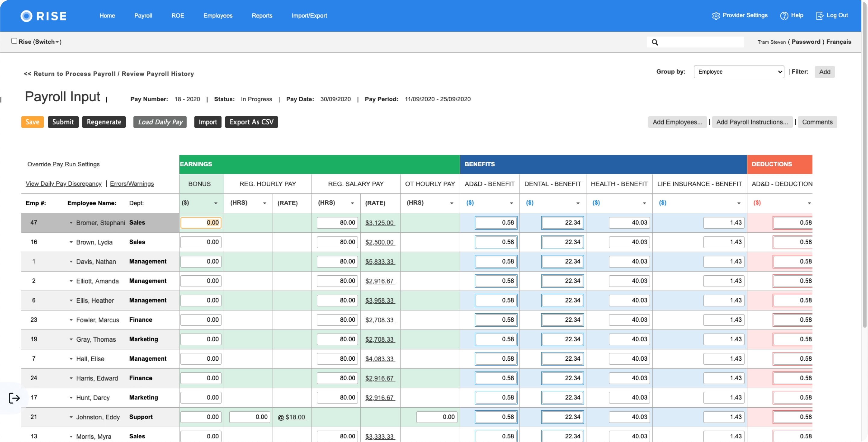Click the Log Out icon
Screen dimensions: 868x442
click(820, 16)
